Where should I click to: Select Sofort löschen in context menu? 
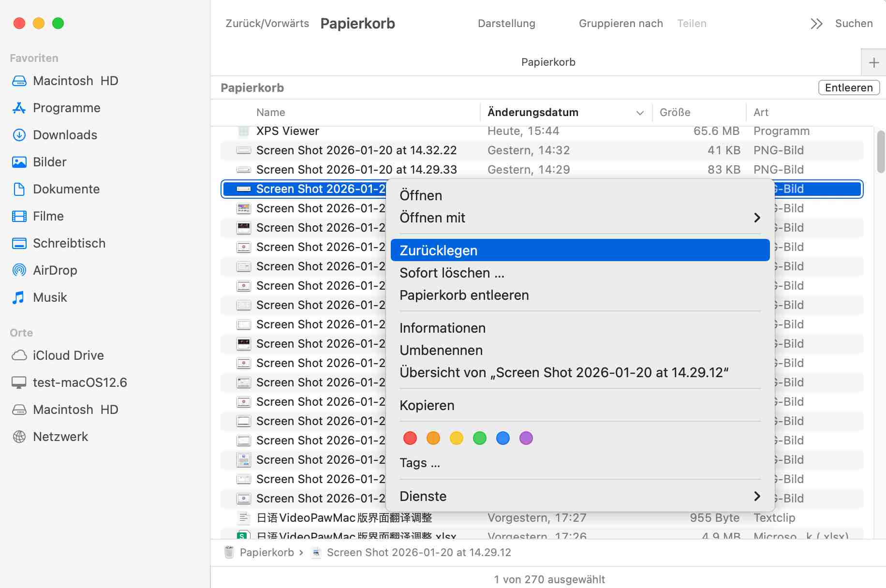452,273
